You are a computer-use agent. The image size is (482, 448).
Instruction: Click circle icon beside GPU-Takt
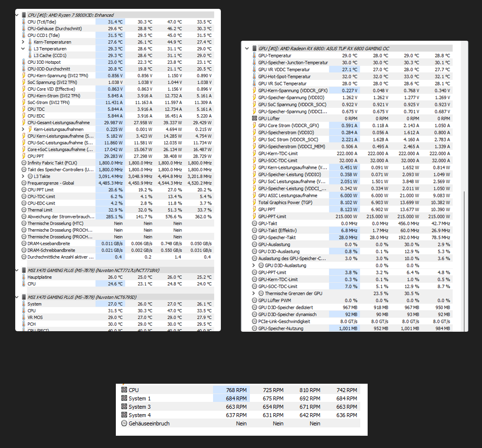point(254,223)
